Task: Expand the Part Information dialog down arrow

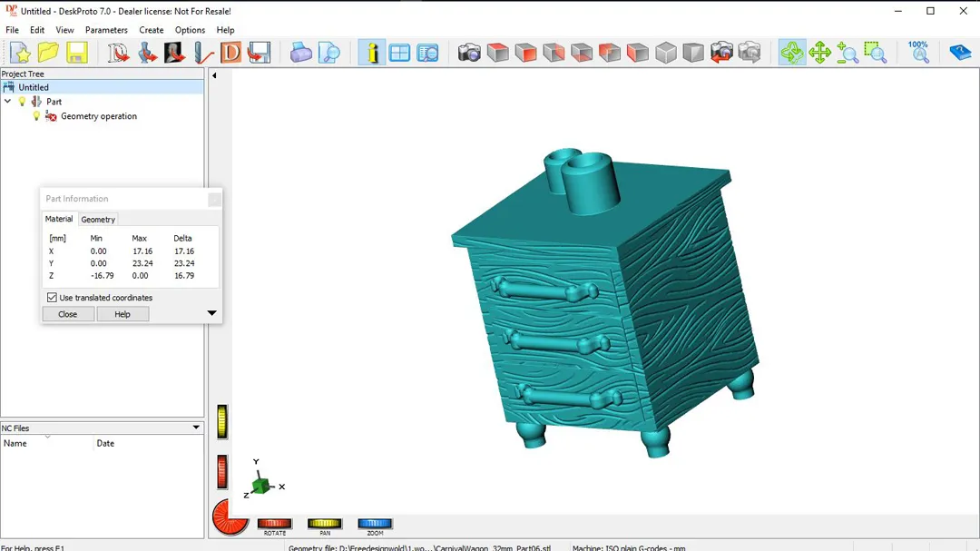Action: point(211,313)
